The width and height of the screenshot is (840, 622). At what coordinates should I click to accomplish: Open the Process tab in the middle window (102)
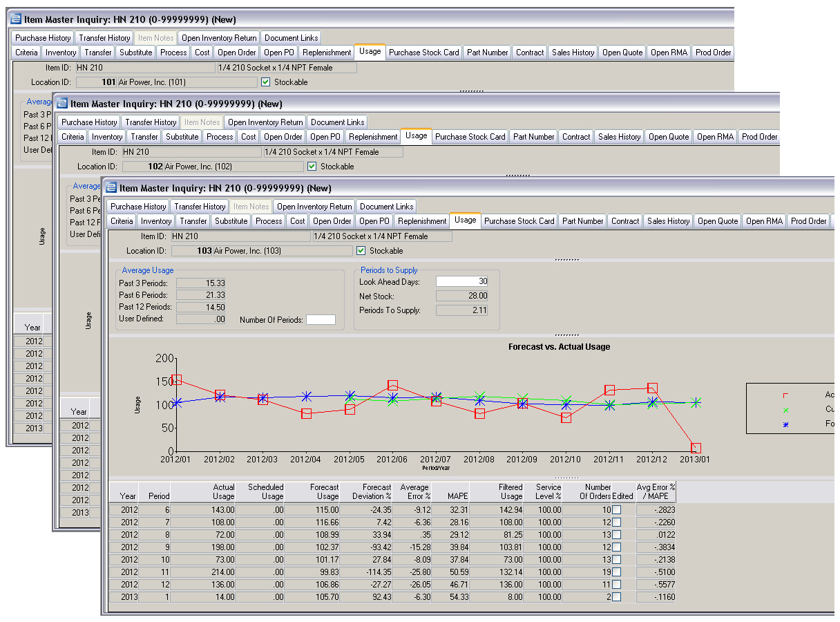coord(220,136)
